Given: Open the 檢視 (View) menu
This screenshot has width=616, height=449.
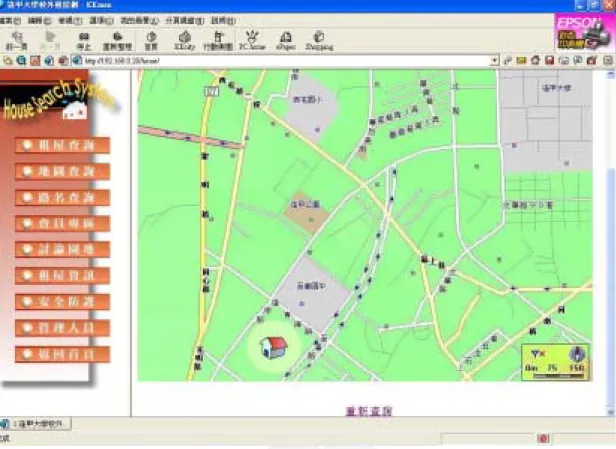Looking at the screenshot, I should (70, 21).
